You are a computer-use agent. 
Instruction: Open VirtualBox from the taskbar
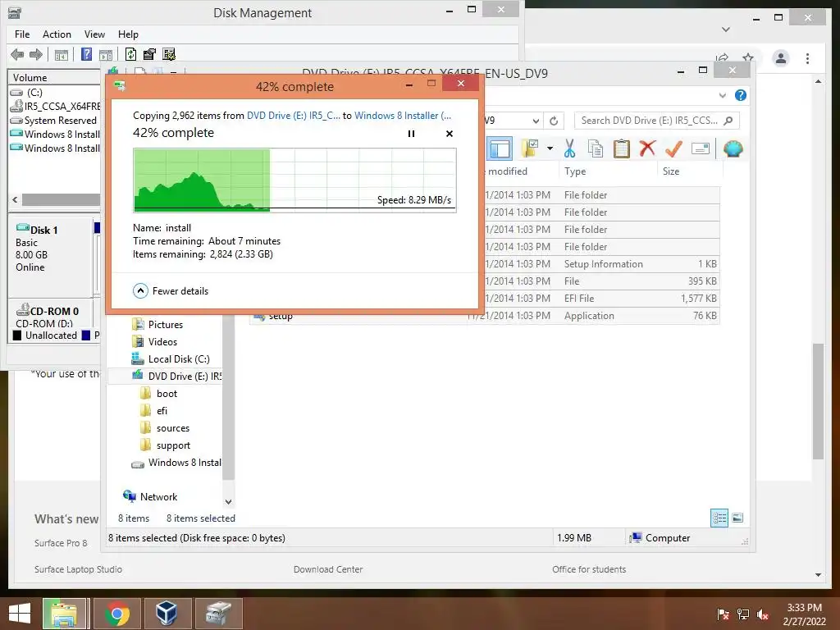[167, 614]
